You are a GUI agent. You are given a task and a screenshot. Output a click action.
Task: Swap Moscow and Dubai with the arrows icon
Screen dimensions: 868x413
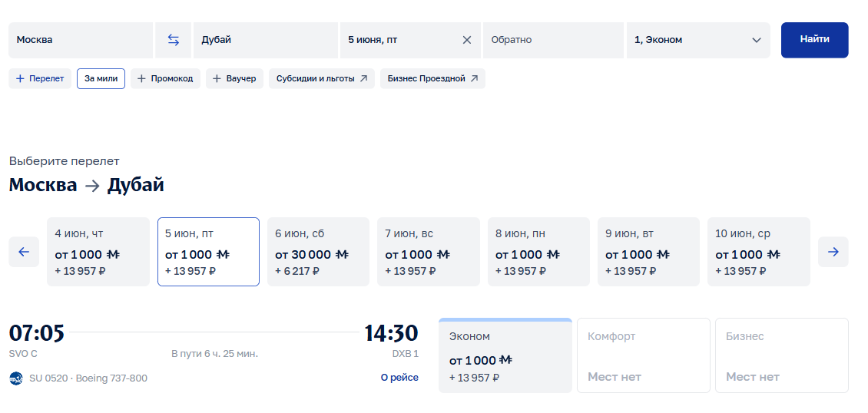pos(174,40)
